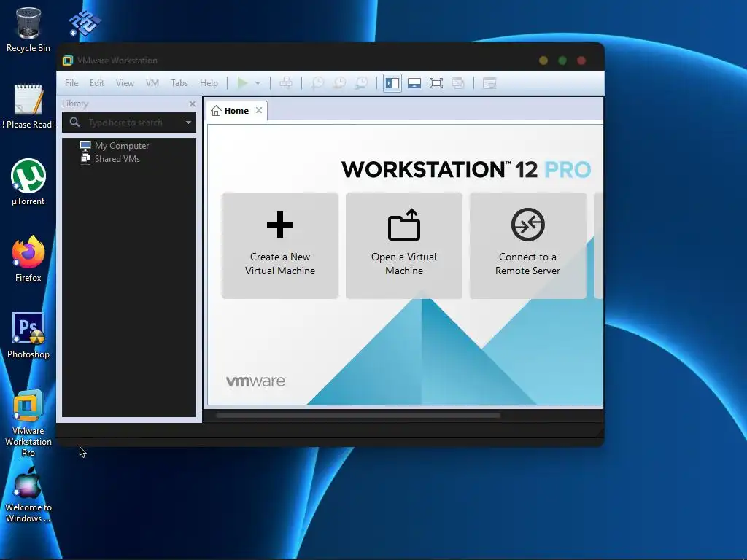Image resolution: width=747 pixels, height=560 pixels.
Task: Open the VM menu
Action: click(152, 83)
